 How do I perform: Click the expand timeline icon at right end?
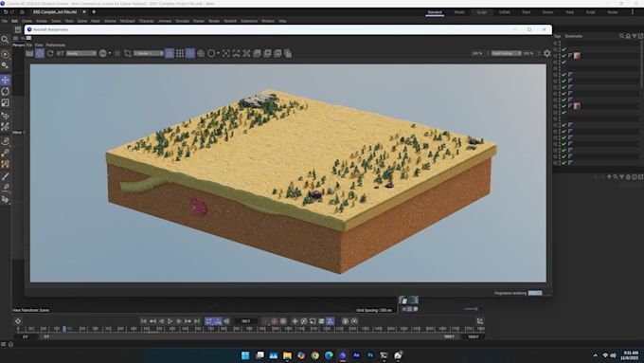click(480, 321)
